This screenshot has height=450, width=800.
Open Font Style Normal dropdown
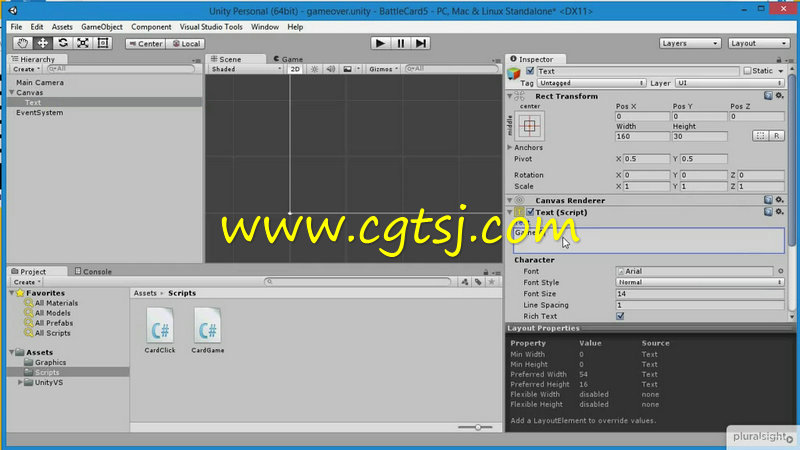click(x=699, y=282)
